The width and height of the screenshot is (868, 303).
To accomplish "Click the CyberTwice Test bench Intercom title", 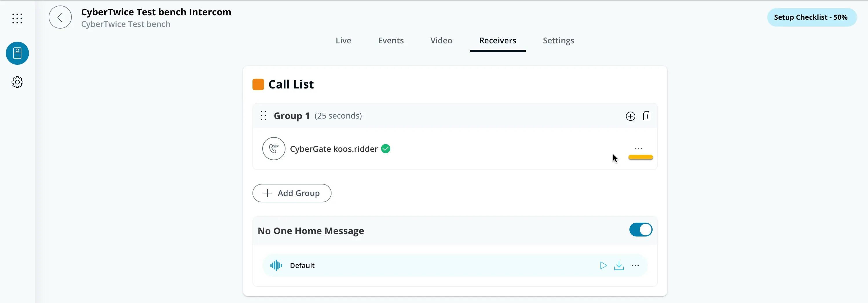I will pyautogui.click(x=156, y=12).
